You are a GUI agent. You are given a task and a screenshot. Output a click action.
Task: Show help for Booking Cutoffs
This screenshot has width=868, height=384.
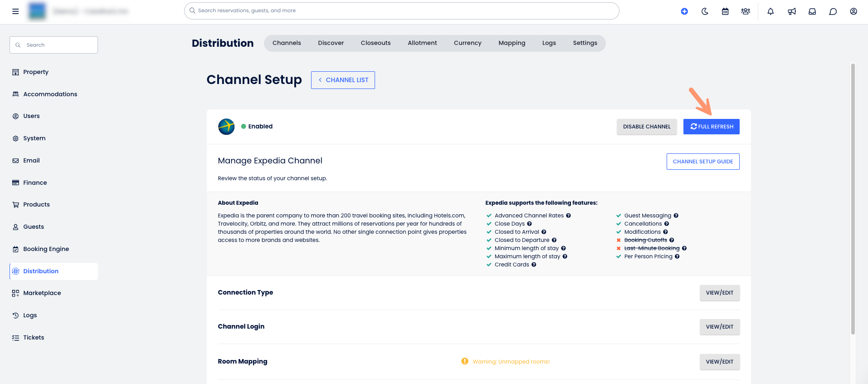(x=672, y=240)
